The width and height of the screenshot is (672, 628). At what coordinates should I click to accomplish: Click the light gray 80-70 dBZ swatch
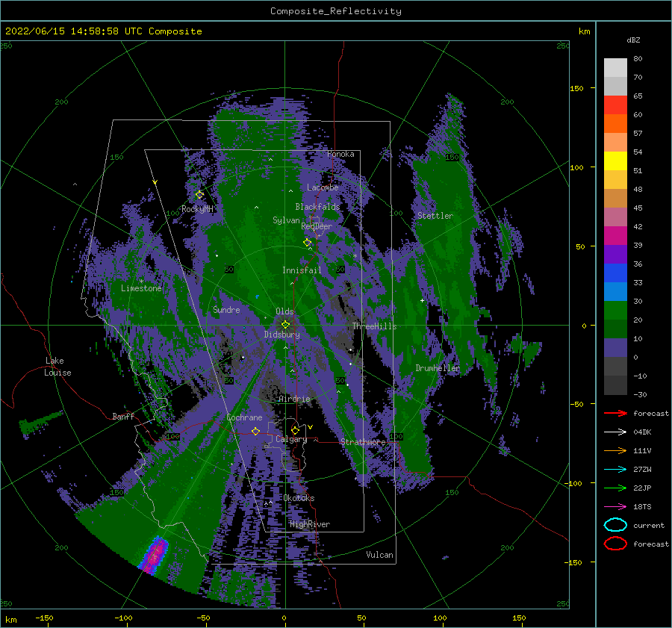pyautogui.click(x=615, y=68)
